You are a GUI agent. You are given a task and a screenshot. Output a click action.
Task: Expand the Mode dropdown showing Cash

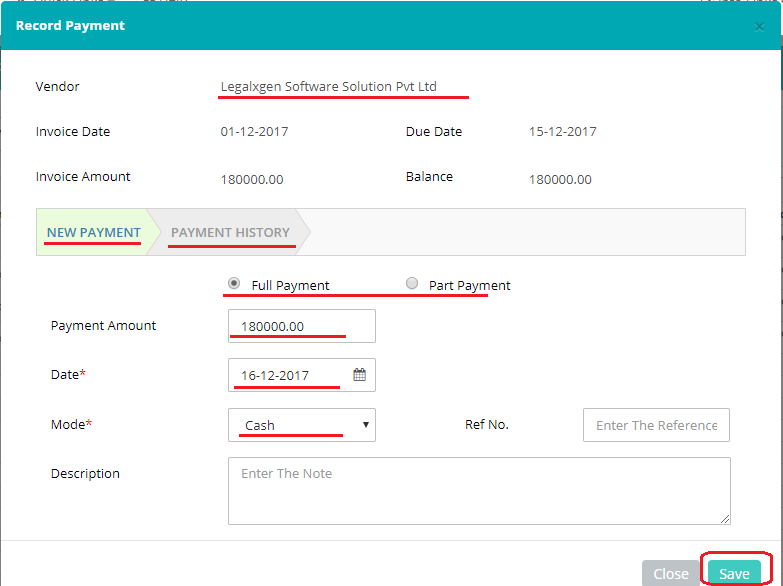(x=302, y=425)
